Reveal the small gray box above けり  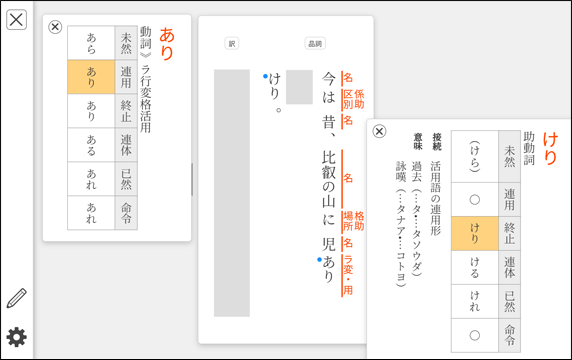point(299,87)
